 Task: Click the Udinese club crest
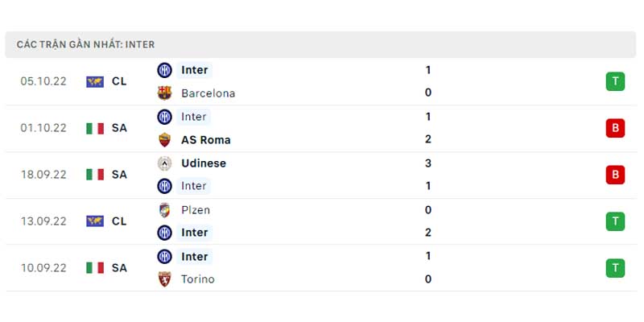(164, 163)
